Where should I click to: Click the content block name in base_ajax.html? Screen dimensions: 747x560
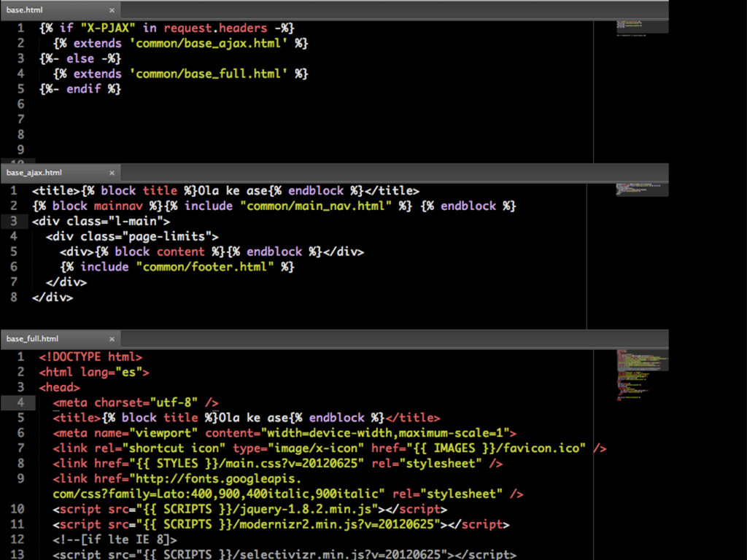[x=181, y=252]
